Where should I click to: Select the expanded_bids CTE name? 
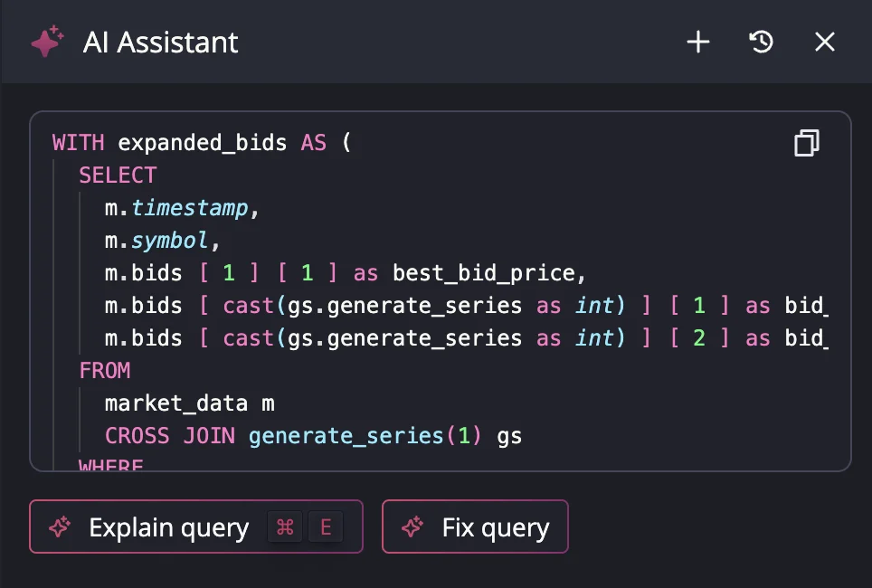(204, 142)
